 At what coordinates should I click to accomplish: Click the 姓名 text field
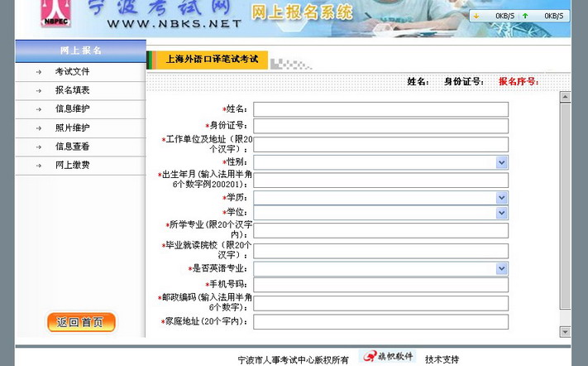click(380, 109)
